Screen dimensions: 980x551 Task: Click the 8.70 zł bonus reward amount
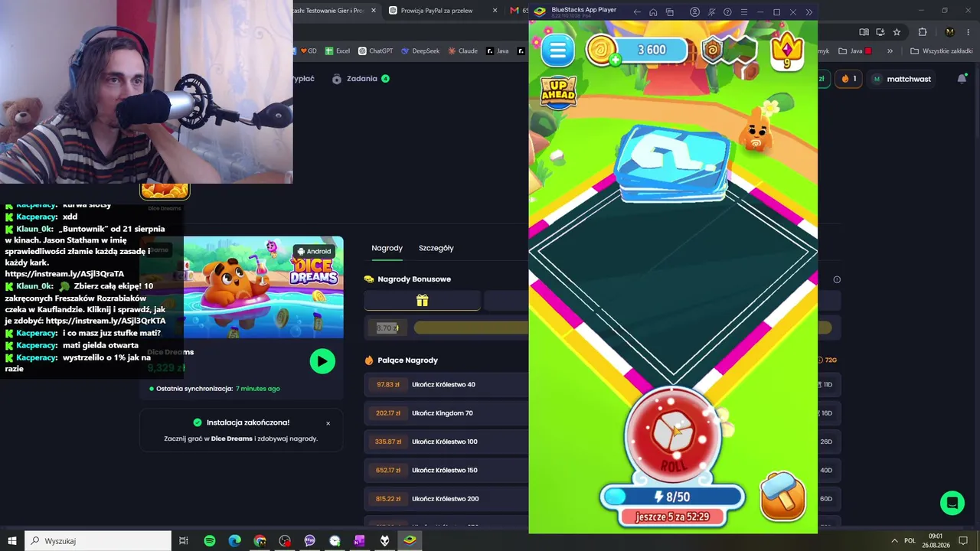tap(387, 328)
